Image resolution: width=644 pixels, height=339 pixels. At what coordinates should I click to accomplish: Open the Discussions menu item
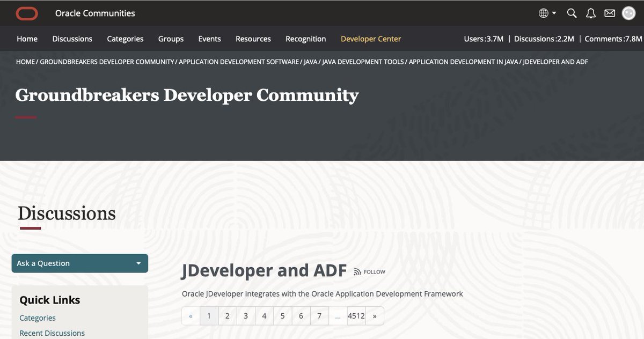[72, 39]
